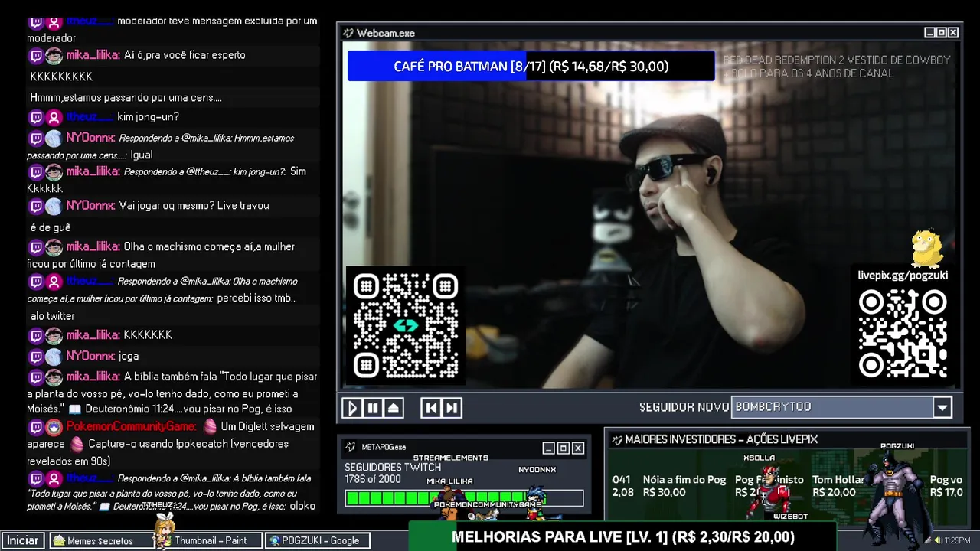
Task: Click the 'é de guê' chat message
Action: pos(51,227)
